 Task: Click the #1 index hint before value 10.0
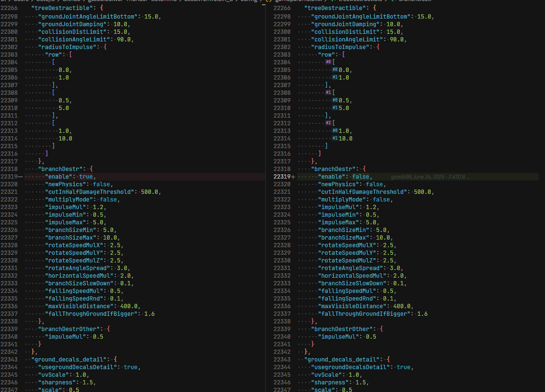pyautogui.click(x=335, y=138)
